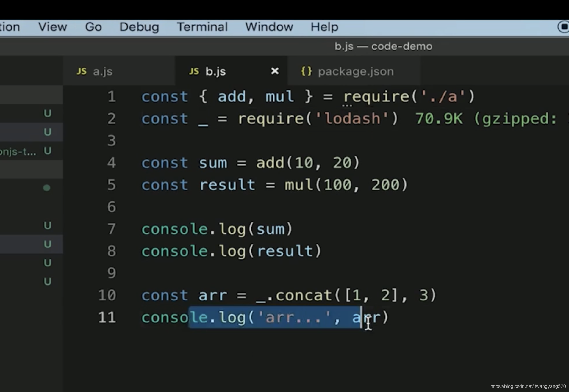
Task: Open the View menu
Action: click(x=52, y=27)
